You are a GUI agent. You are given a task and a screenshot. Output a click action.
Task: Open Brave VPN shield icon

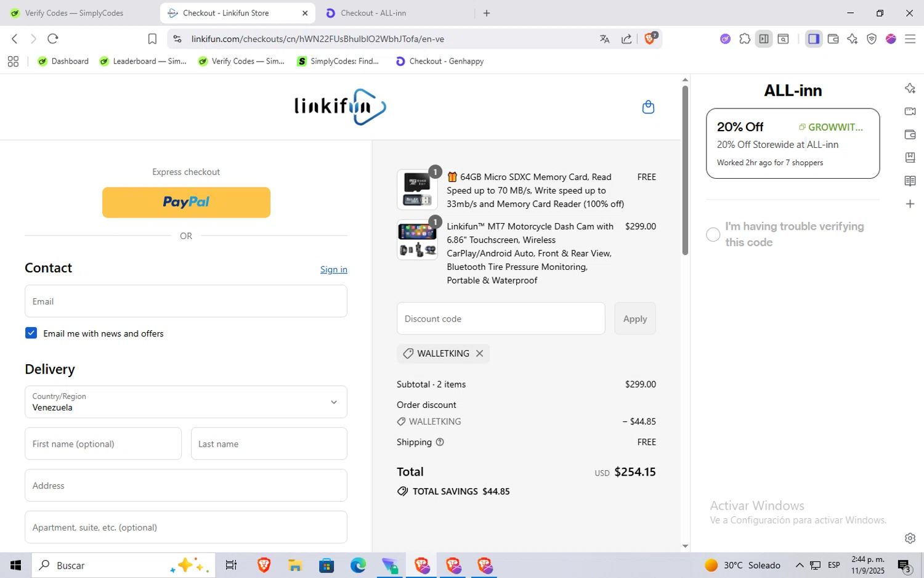(x=872, y=39)
